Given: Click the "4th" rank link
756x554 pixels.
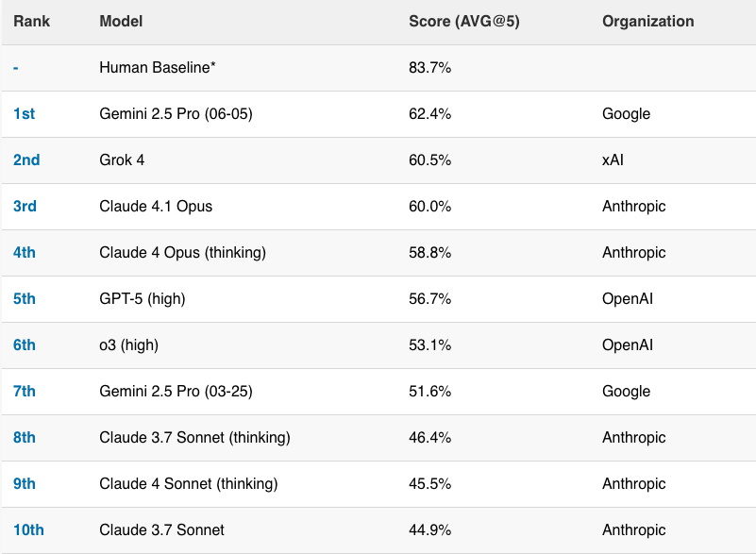Looking at the screenshot, I should tap(25, 253).
